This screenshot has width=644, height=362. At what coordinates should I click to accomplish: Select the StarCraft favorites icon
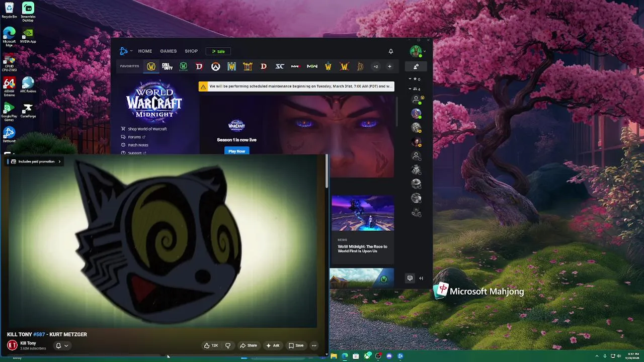pos(280,66)
